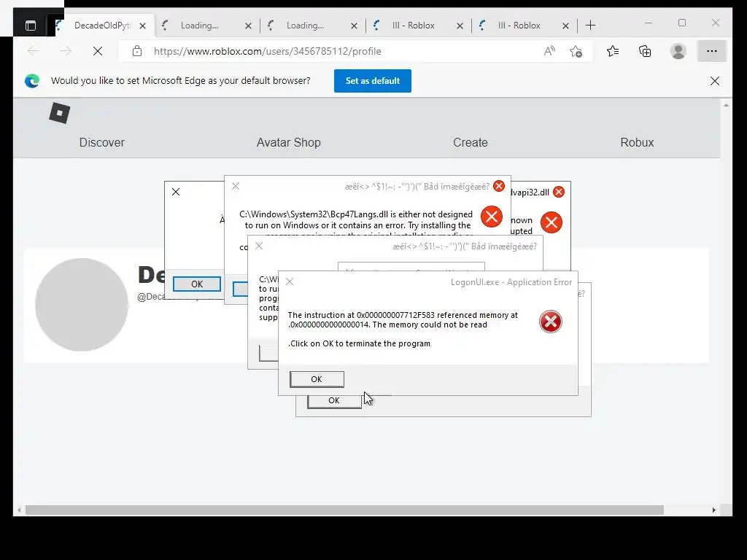Close the second Bad Image dialog
Image resolution: width=747 pixels, height=560 pixels.
pos(259,246)
